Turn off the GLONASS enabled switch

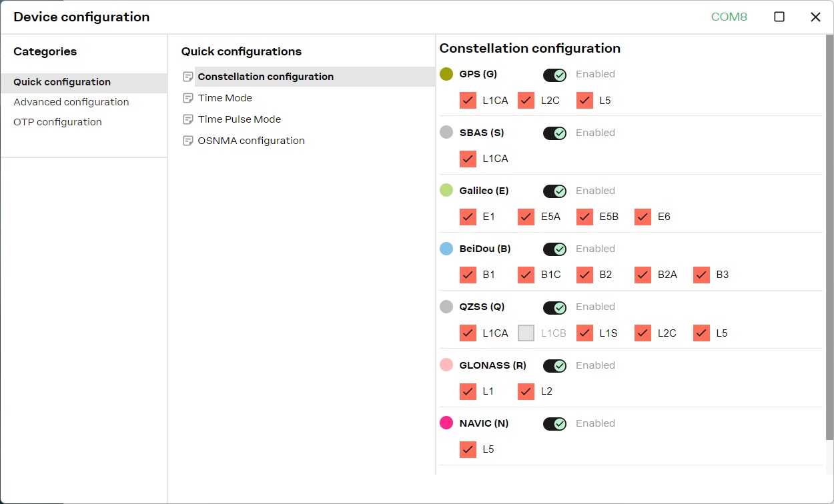click(554, 365)
